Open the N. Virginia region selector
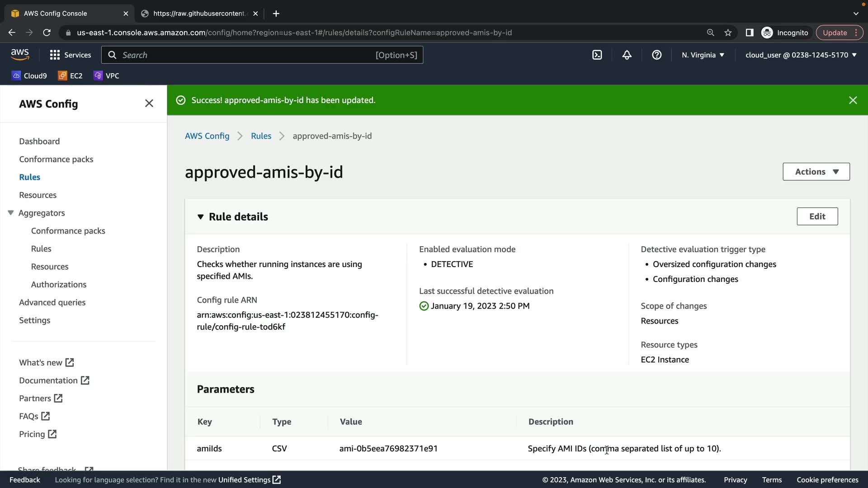 point(703,55)
